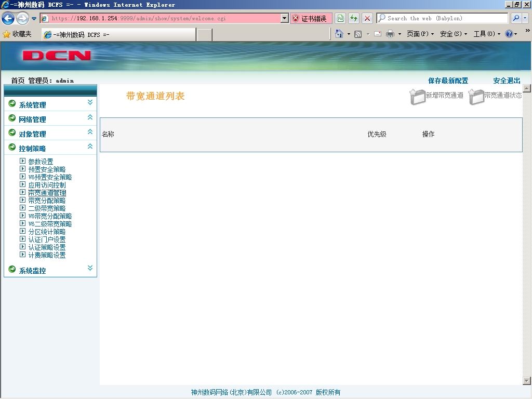Click the page scrollbar down arrow
Image resolution: width=532 pixels, height=399 pixels.
tap(527, 380)
